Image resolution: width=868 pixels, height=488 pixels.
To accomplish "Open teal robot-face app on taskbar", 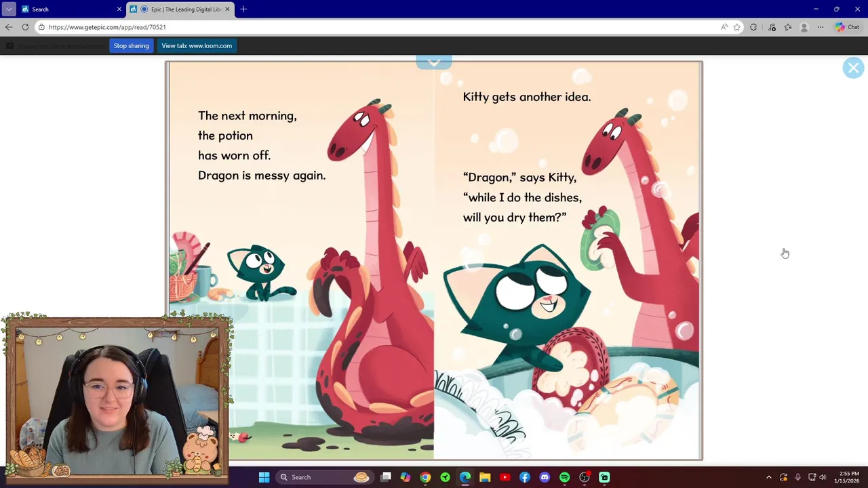I will (604, 477).
